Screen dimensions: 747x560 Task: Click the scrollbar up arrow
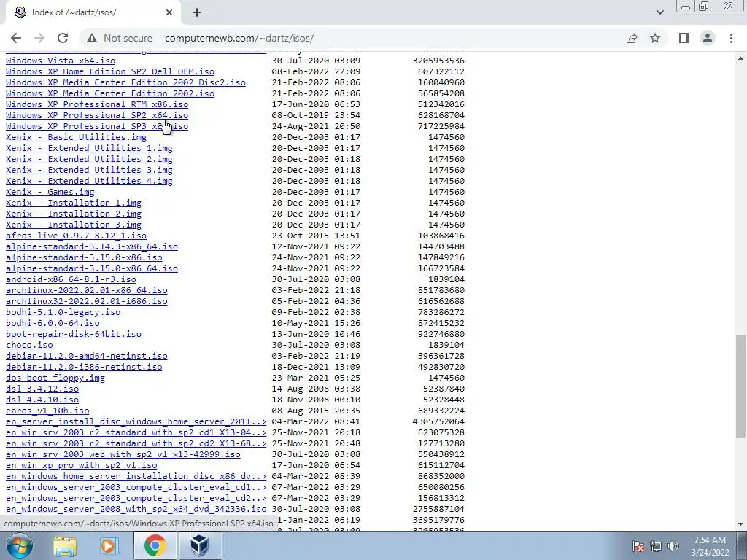(x=740, y=58)
